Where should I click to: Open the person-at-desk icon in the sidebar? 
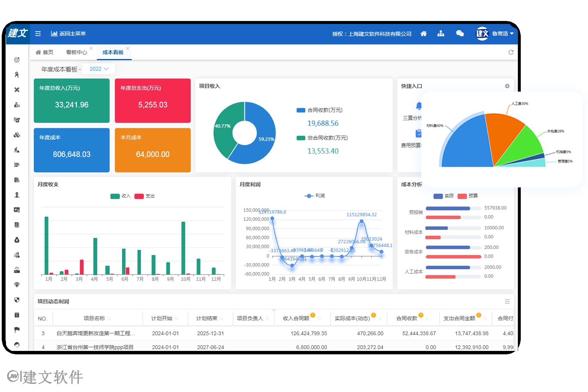point(17,195)
